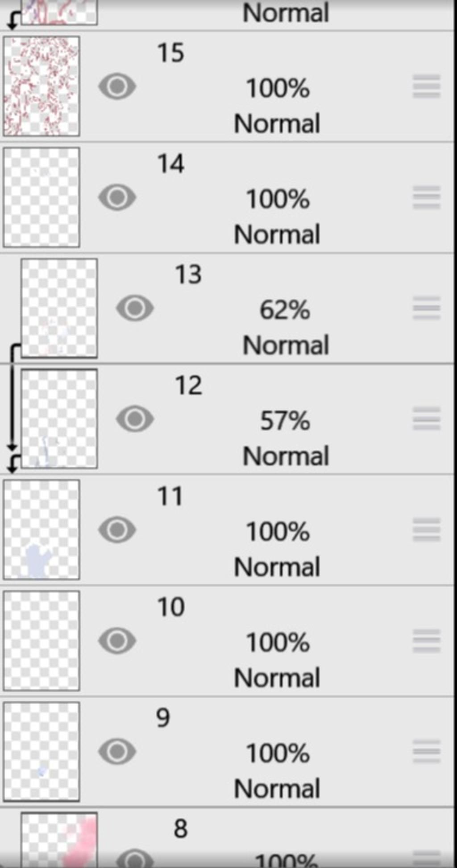Select the reorder handle on layer 11
457x868 pixels.
point(427,530)
